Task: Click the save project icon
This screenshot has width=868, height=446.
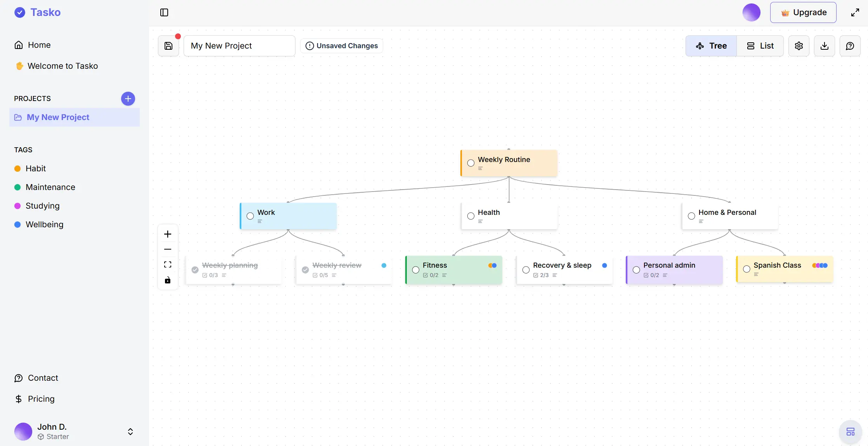Action: pos(168,46)
